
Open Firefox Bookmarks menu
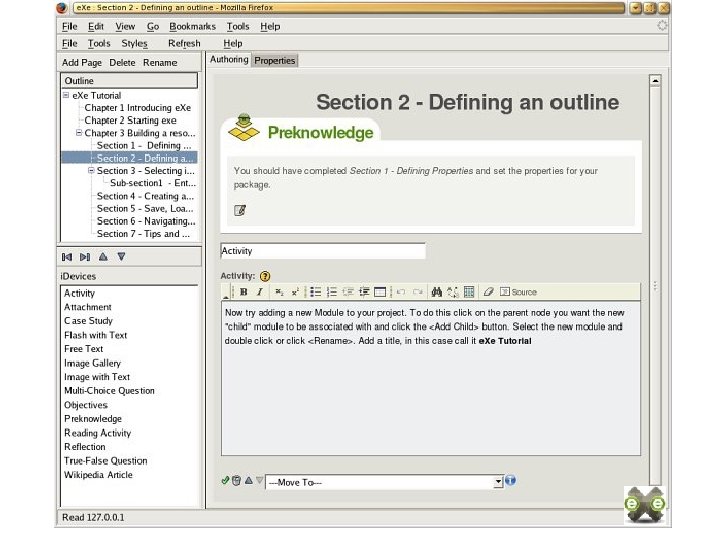click(x=192, y=27)
